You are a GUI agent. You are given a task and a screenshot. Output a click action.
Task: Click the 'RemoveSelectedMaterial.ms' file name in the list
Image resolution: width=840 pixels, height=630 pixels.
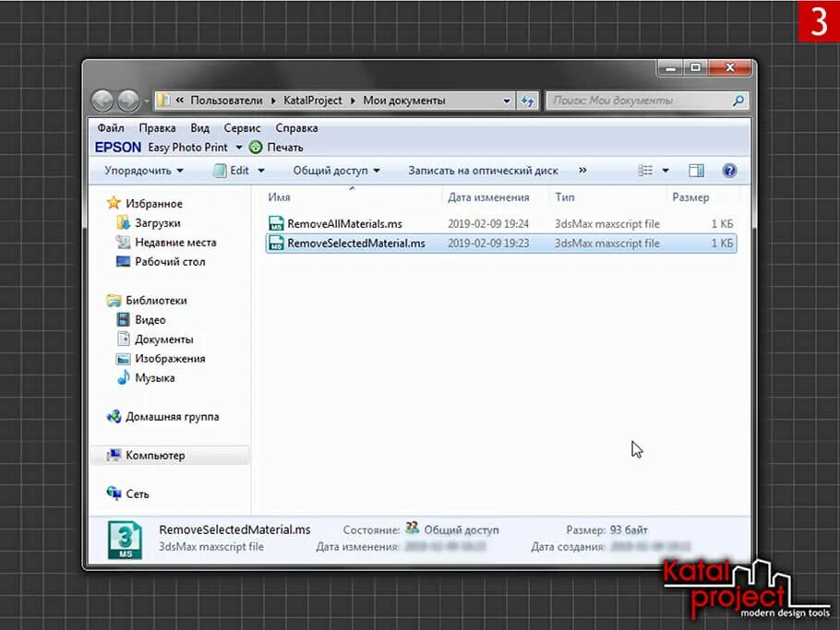coord(355,243)
